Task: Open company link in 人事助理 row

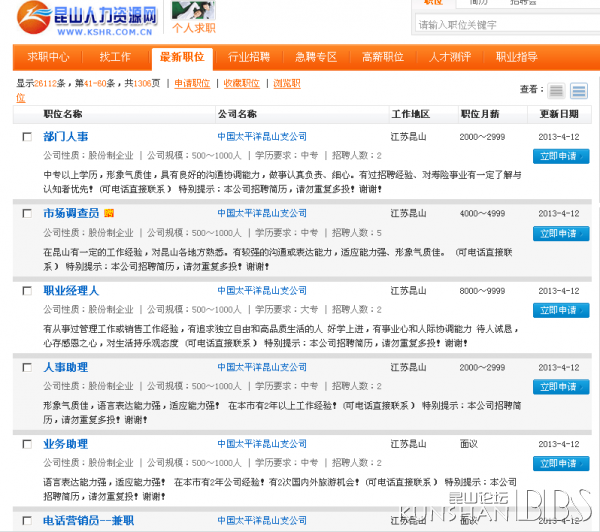Action: (262, 367)
